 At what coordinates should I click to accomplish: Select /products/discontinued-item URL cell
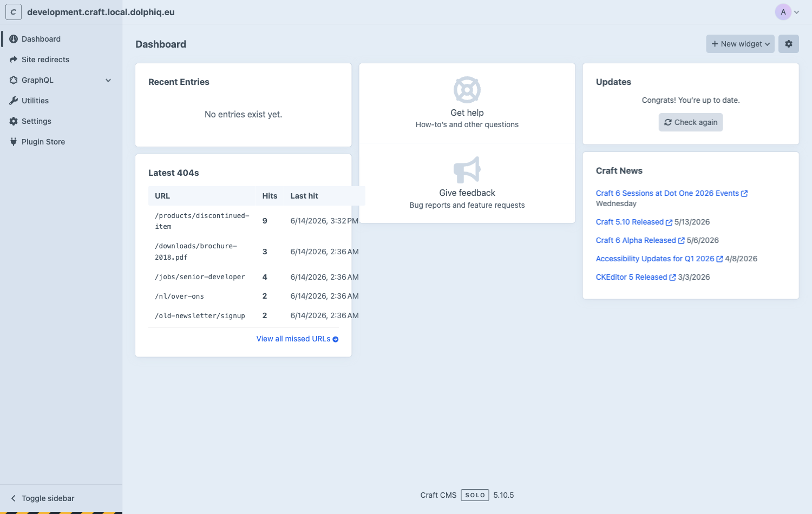click(202, 221)
